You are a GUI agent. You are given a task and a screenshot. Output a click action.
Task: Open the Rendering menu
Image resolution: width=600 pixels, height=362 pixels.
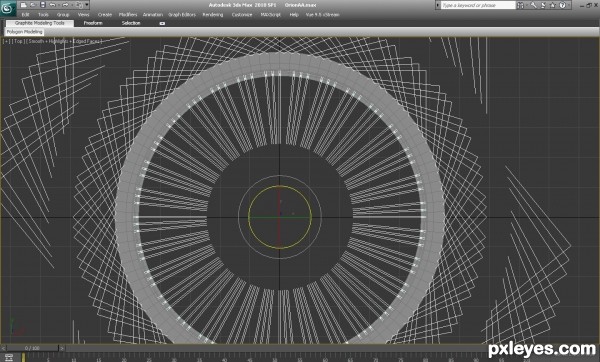tap(213, 15)
